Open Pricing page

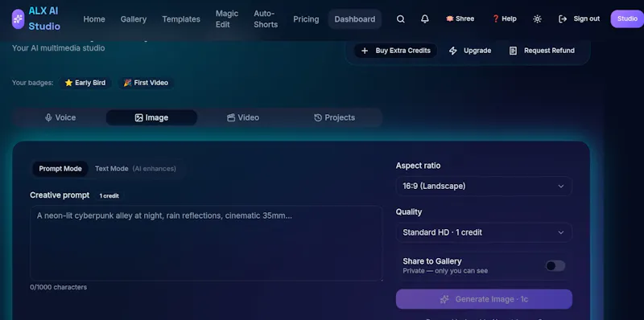pos(306,19)
